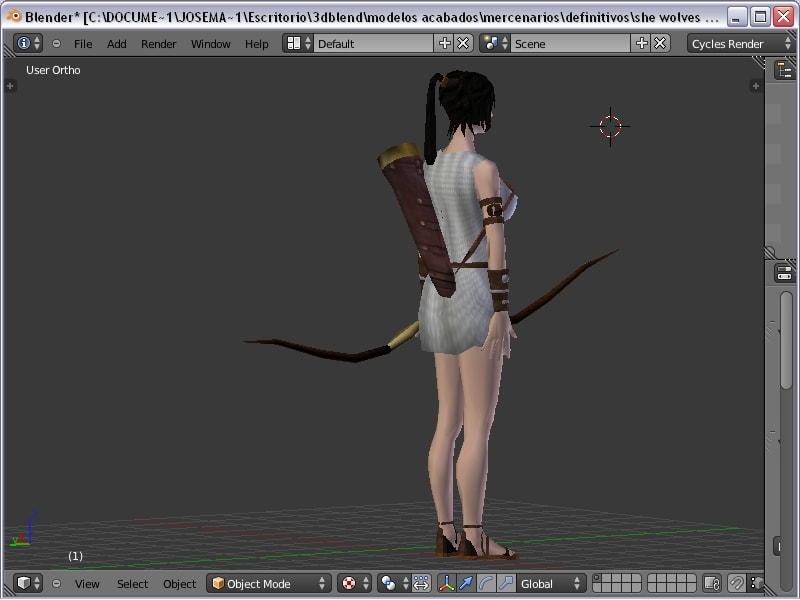Image resolution: width=800 pixels, height=600 pixels.
Task: Click the Blender logo in title bar
Action: tap(14, 16)
